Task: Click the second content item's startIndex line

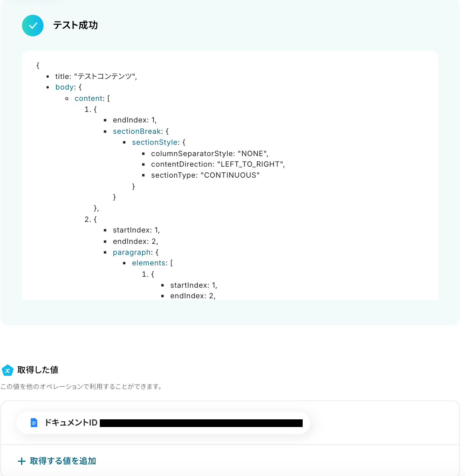Action: pyautogui.click(x=136, y=230)
